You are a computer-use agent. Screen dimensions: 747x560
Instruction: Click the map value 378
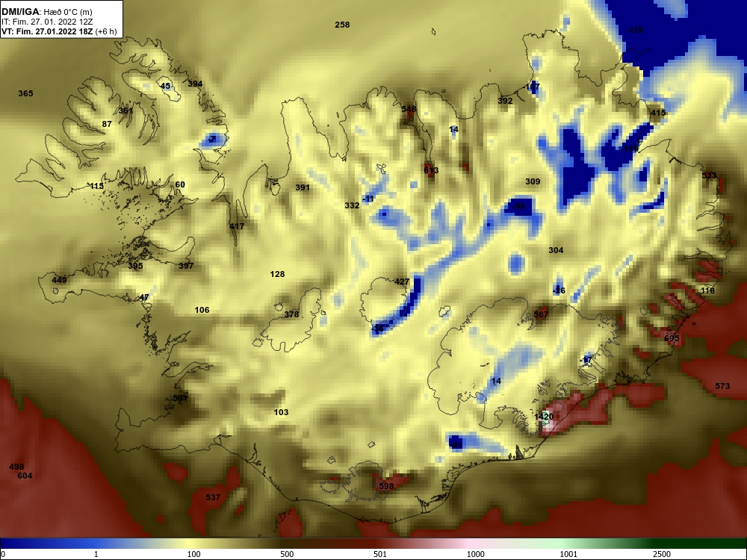(x=291, y=315)
